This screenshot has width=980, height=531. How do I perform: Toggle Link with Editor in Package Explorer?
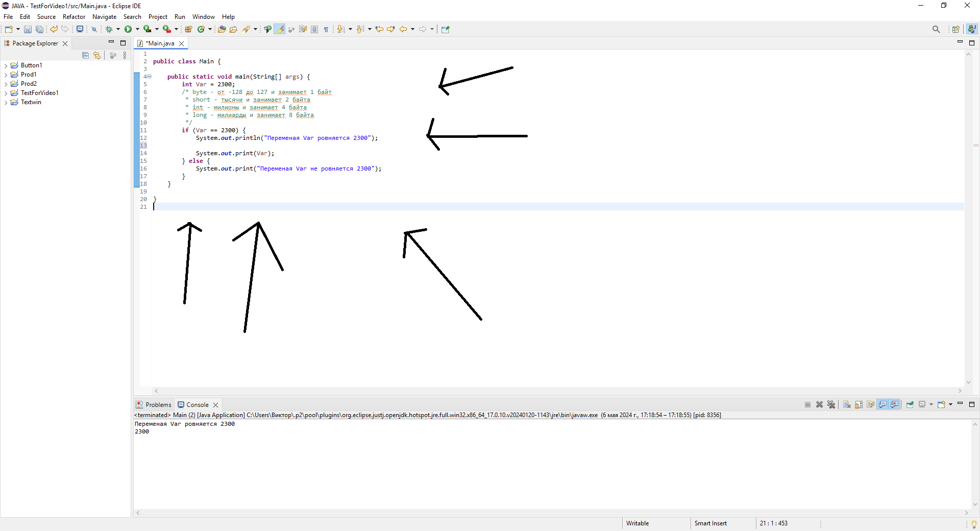point(97,56)
